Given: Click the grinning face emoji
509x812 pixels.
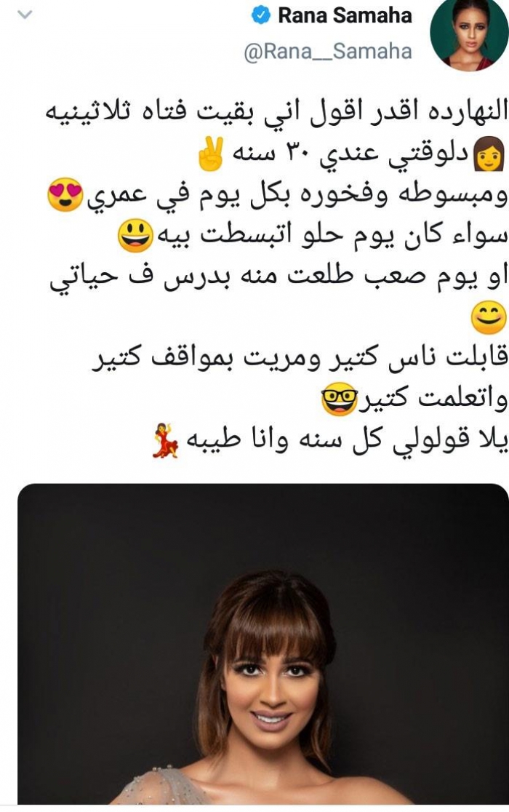Looking at the screenshot, I should [135, 236].
